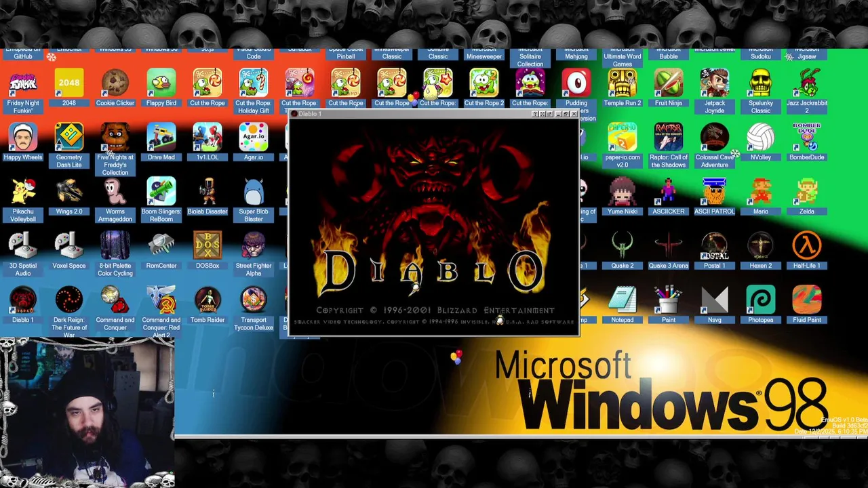Launch Raptor: Call of the Shadows

[x=669, y=138]
